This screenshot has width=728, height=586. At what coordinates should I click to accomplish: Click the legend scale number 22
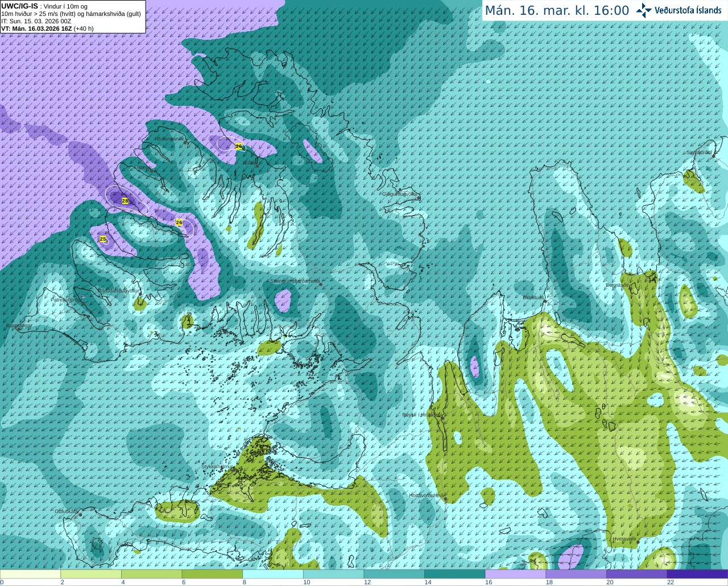pos(671,582)
